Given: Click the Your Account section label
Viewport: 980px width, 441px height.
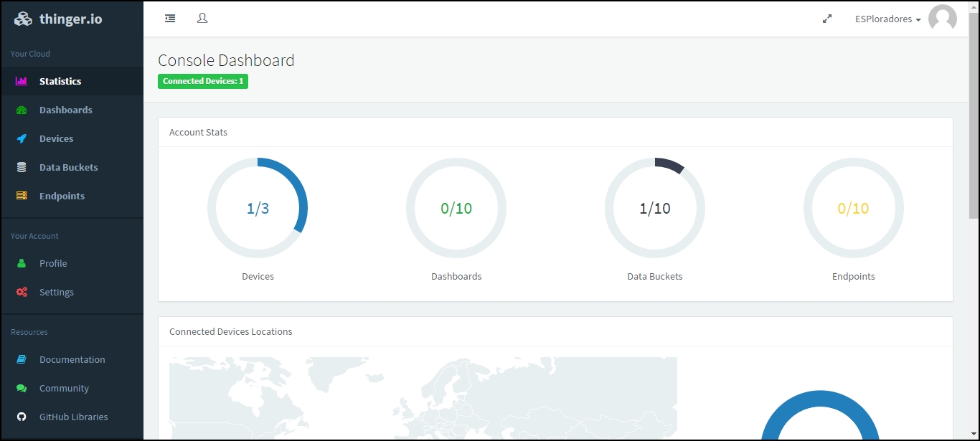Looking at the screenshot, I should [x=34, y=236].
